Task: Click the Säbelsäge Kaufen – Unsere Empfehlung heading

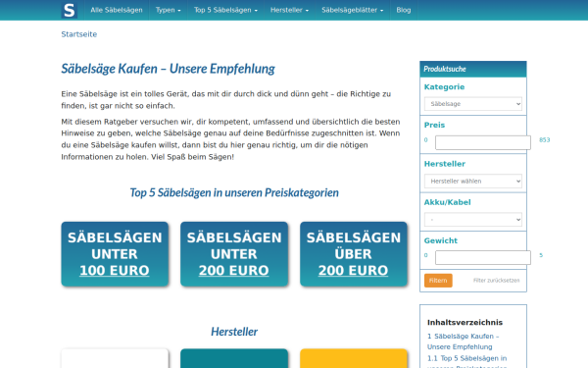Action: 168,69
